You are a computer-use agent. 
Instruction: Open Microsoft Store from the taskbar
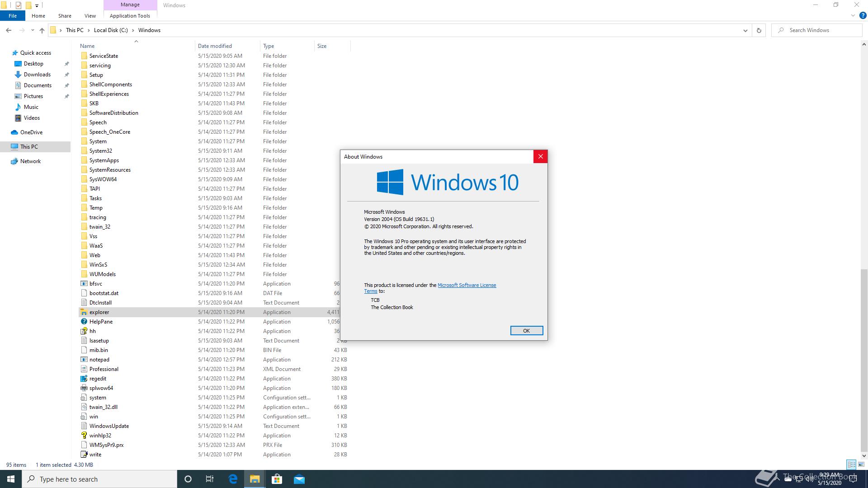pyautogui.click(x=277, y=479)
